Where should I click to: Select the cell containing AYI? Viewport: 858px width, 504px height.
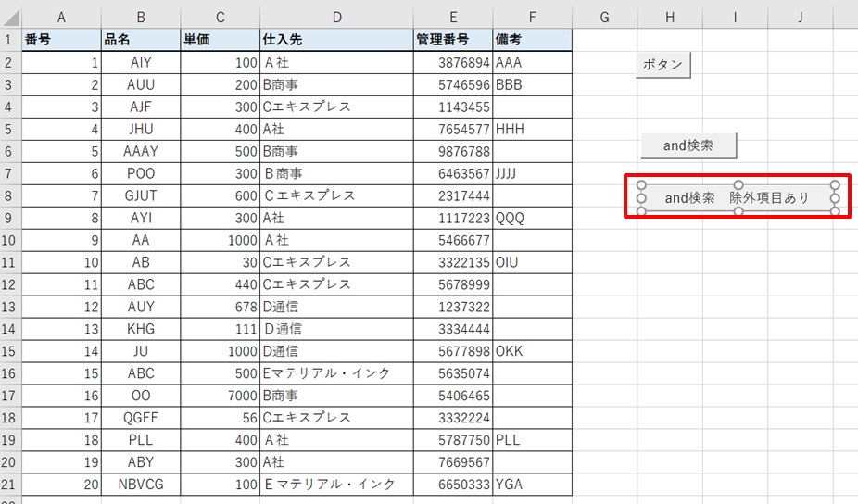pyautogui.click(x=141, y=218)
